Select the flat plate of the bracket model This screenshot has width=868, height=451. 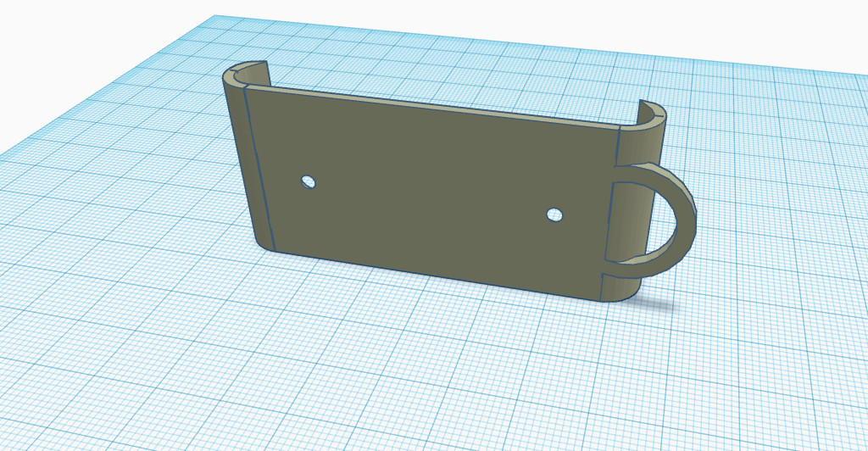(431, 193)
